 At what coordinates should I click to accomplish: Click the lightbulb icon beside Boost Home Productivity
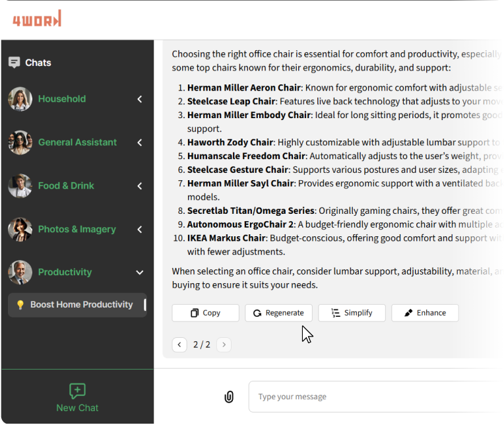(20, 304)
